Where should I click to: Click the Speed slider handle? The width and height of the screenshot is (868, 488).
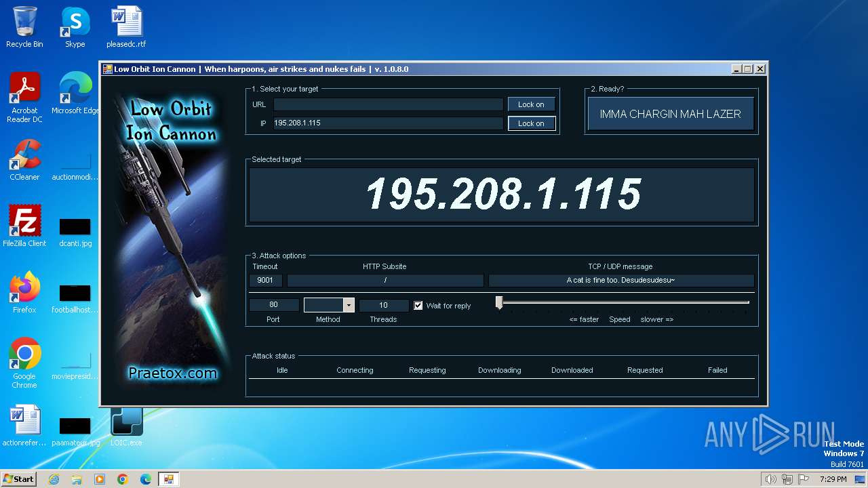(499, 303)
